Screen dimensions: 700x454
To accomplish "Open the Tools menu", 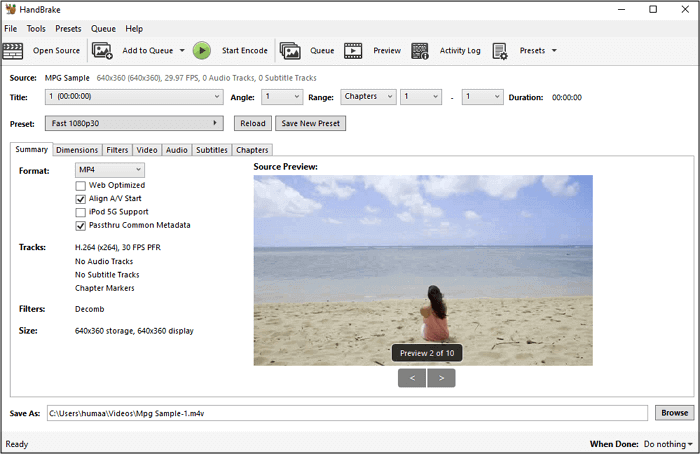I will click(x=36, y=29).
